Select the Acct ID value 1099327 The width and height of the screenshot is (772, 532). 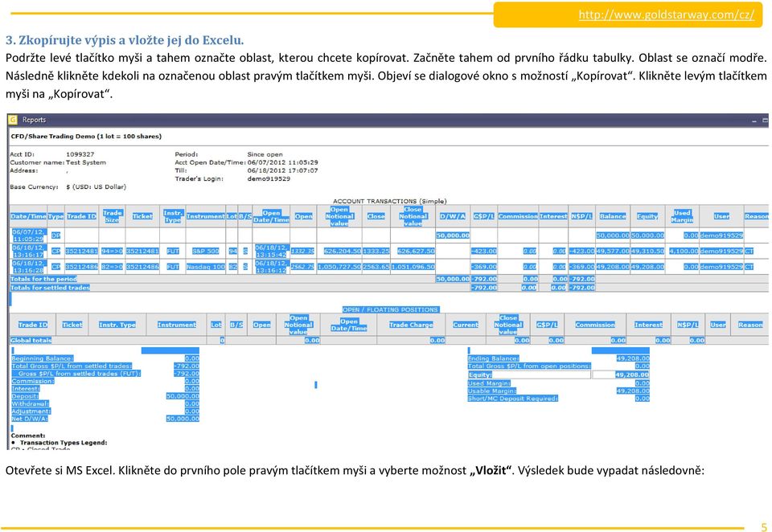pos(80,154)
